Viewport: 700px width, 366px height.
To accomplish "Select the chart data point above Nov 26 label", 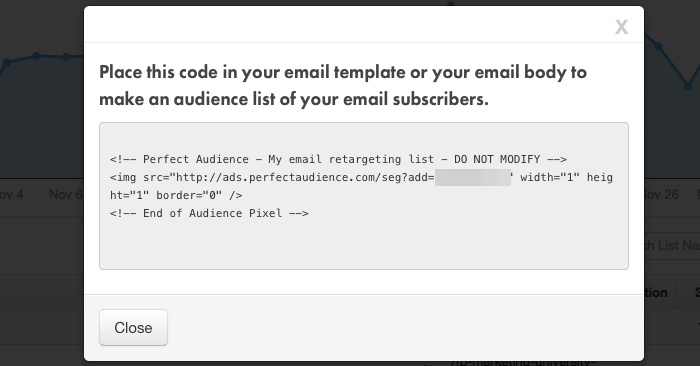I will [x=658, y=46].
